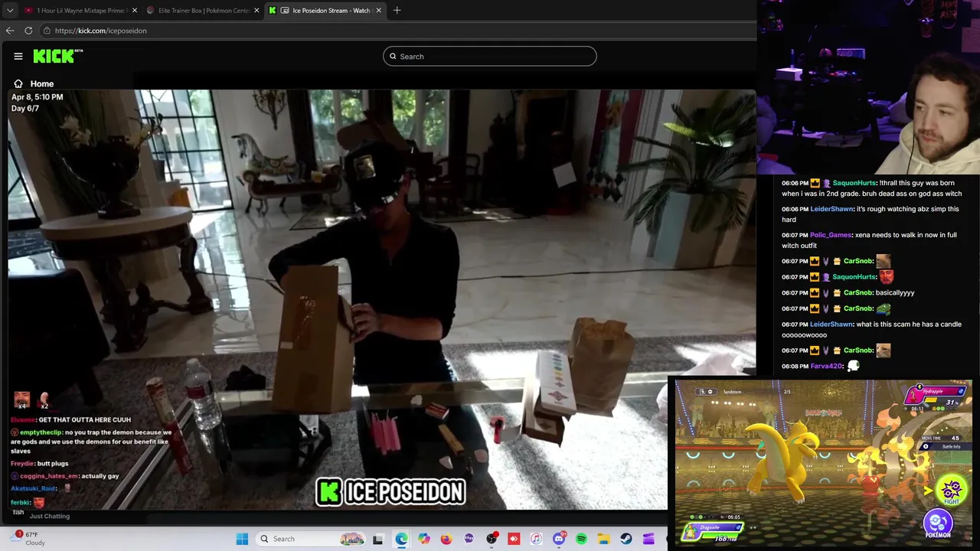Switch to Elite Trainer Box Pokémon Center tab

coord(202,10)
